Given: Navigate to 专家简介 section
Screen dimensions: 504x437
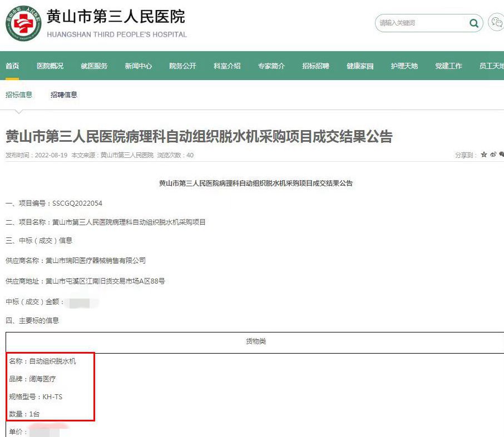Looking at the screenshot, I should point(271,66).
